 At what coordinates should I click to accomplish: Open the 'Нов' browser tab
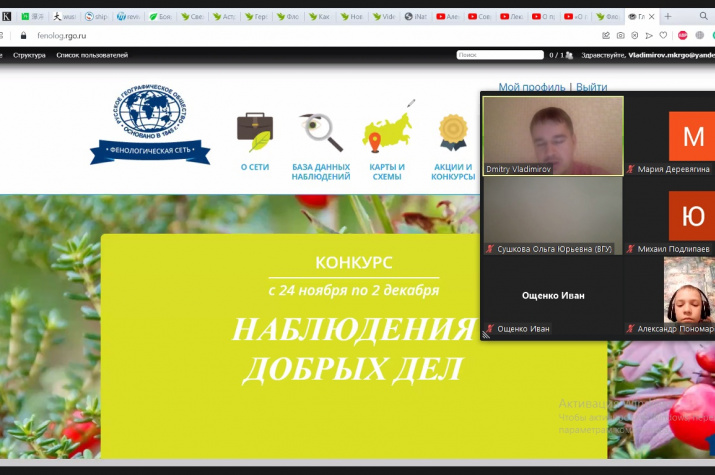click(352, 17)
